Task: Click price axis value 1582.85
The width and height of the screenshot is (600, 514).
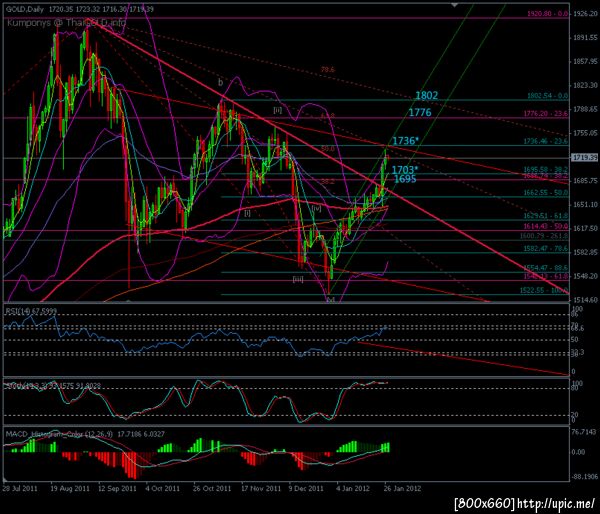Action: click(585, 253)
